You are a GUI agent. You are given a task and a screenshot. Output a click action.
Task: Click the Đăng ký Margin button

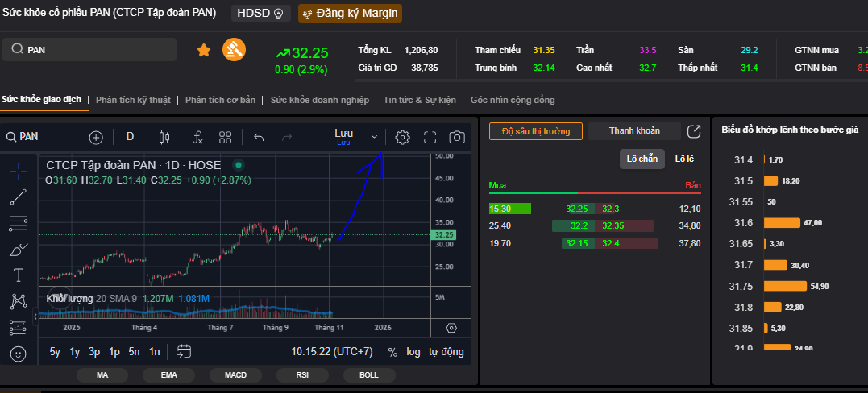coord(349,13)
